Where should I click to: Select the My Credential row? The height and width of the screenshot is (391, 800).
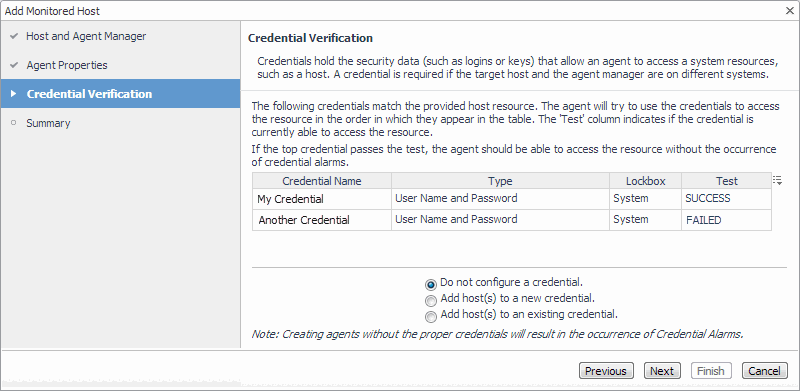(x=512, y=199)
